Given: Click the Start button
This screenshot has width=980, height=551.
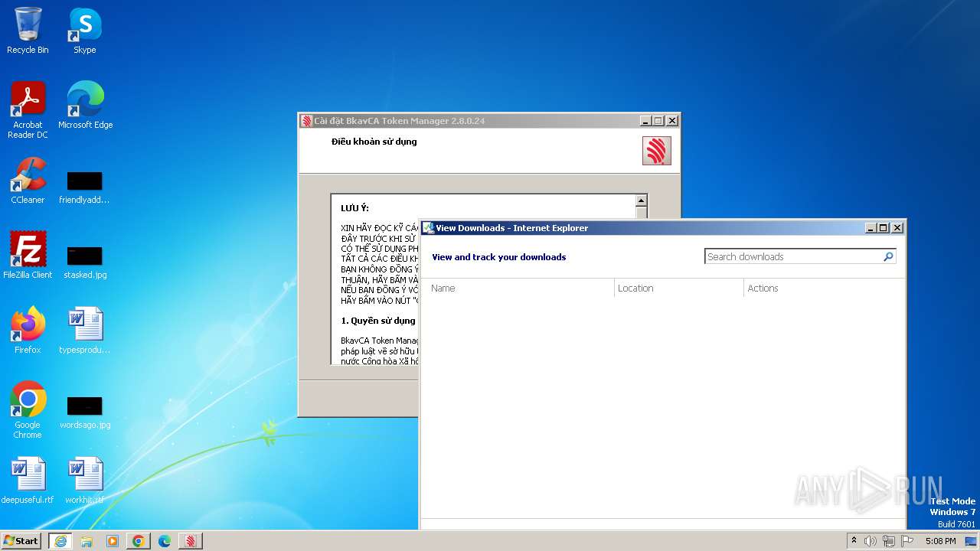Looking at the screenshot, I should click(21, 540).
